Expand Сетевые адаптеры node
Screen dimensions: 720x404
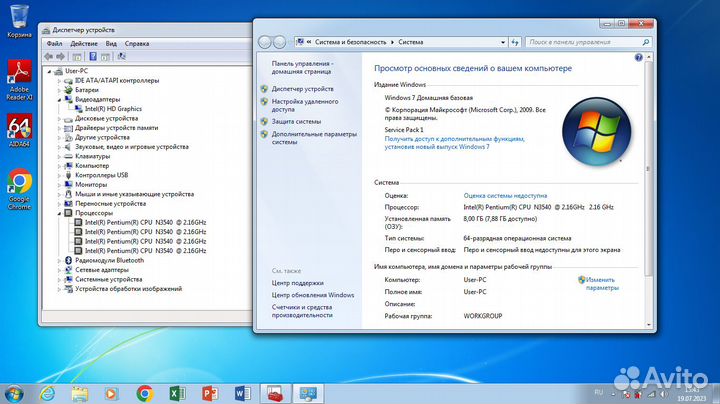point(59,270)
